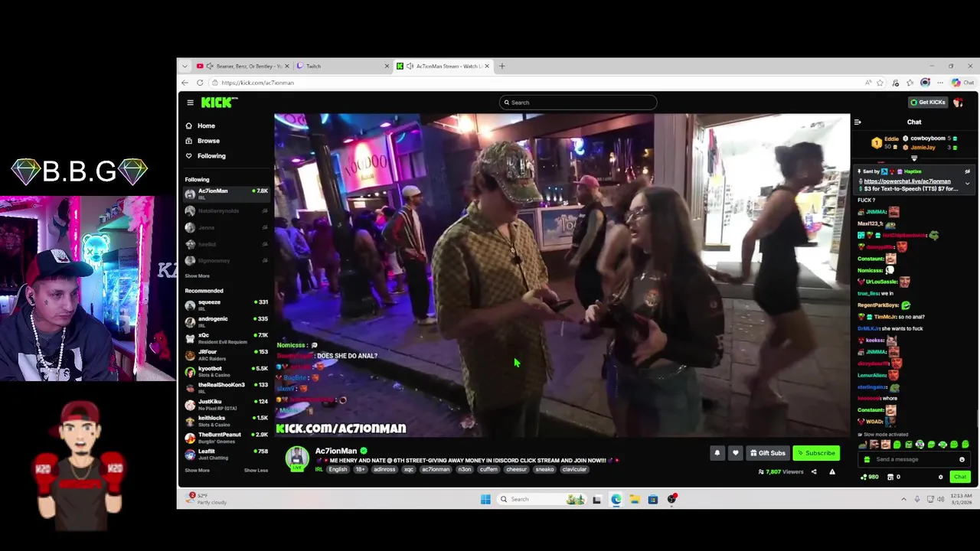Expand the gift leaderboard down arrow
Screen dimensions: 980x551
pos(914,158)
